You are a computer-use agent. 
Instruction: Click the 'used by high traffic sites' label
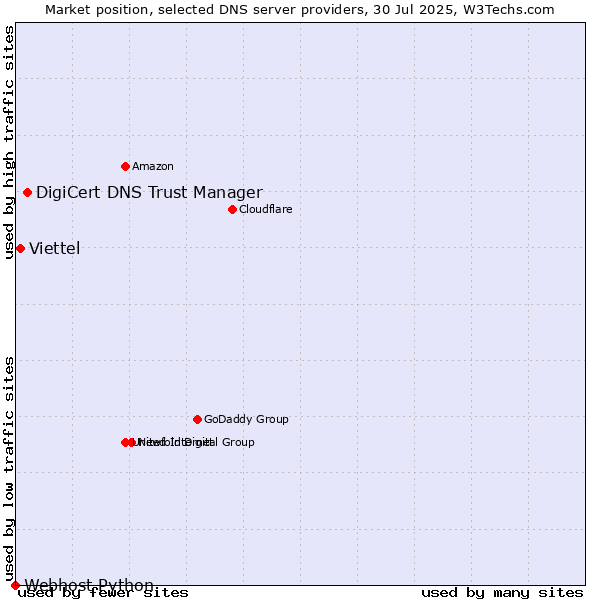coord(9,143)
